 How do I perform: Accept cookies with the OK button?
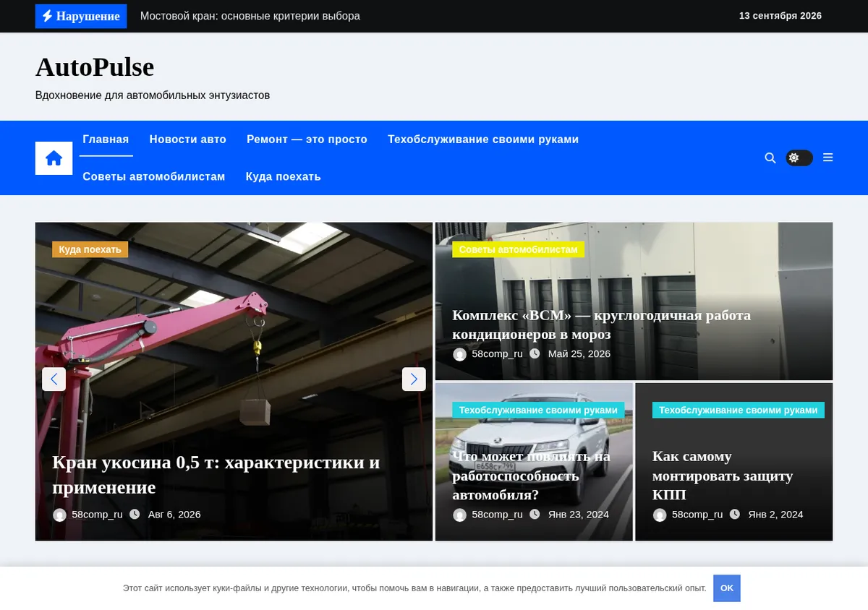pos(727,588)
